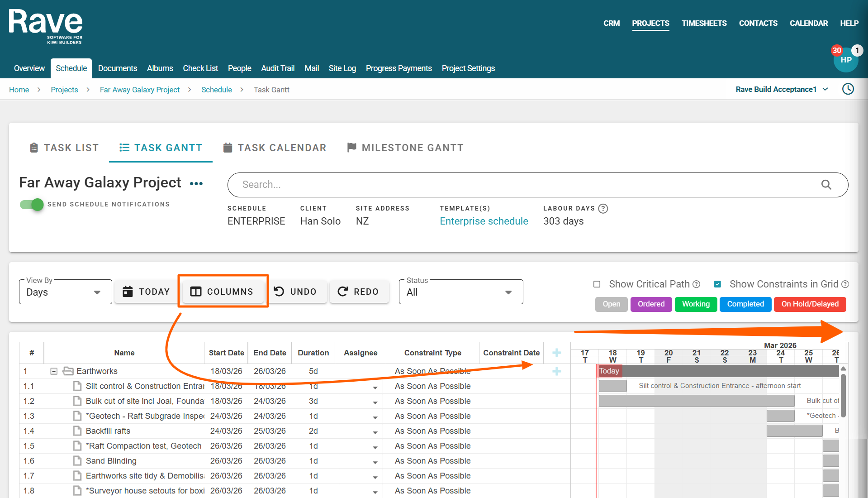Open the Enterprise schedule template link
The height and width of the screenshot is (498, 868).
click(484, 221)
